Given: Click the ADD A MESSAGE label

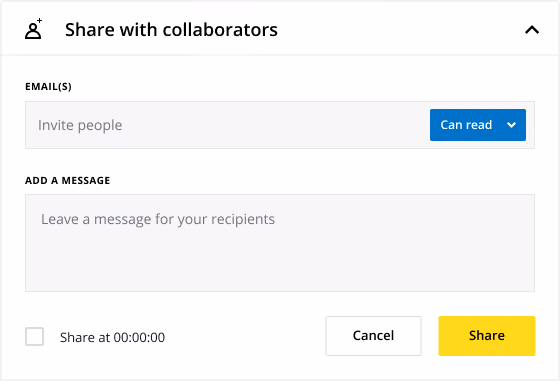Looking at the screenshot, I should [x=68, y=180].
